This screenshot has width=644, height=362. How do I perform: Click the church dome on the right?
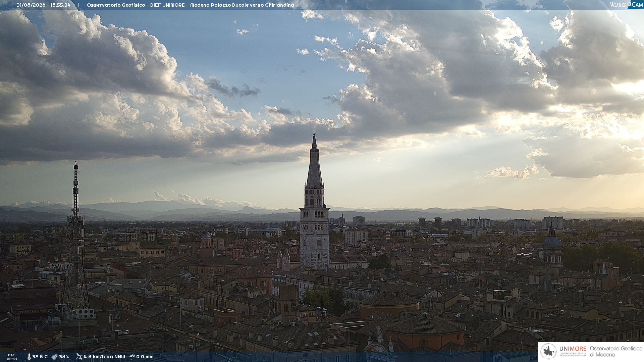pos(552,241)
